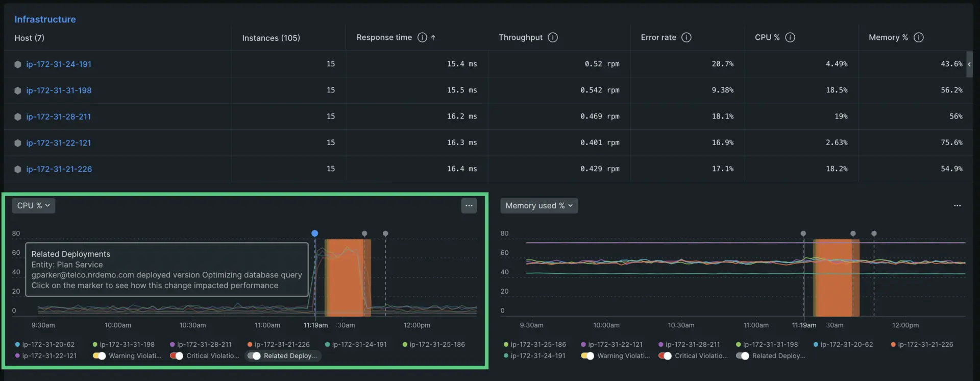Toggle Critical Violations in the CPU chart
This screenshot has width=980, height=381.
tap(177, 356)
